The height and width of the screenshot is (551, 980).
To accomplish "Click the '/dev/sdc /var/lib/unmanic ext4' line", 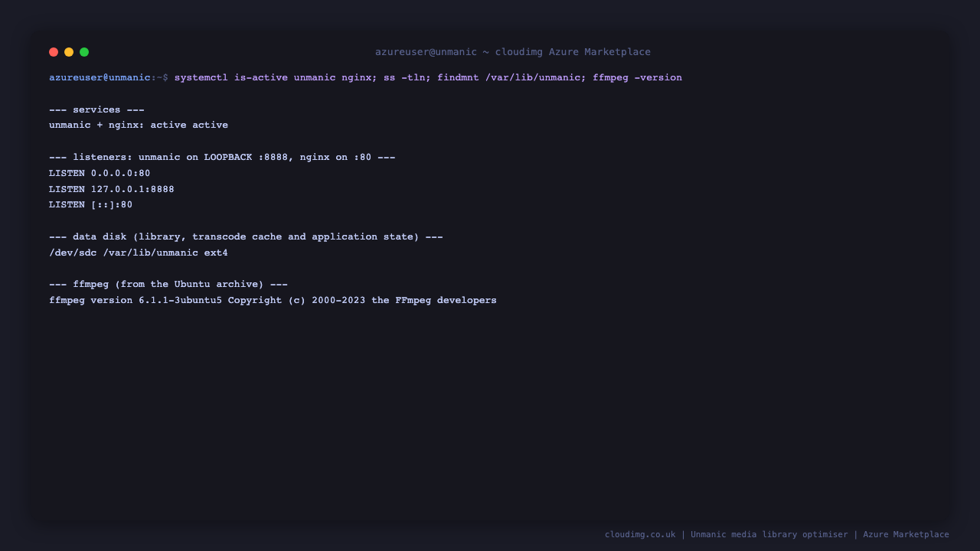I will 139,253.
